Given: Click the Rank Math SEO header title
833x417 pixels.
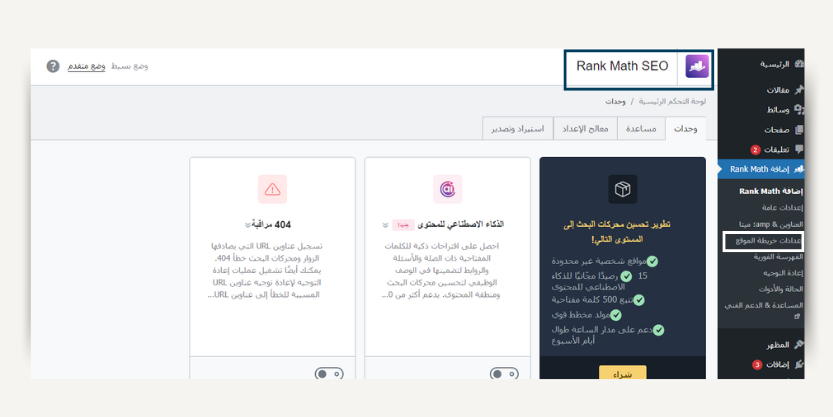Looking at the screenshot, I should tap(622, 66).
